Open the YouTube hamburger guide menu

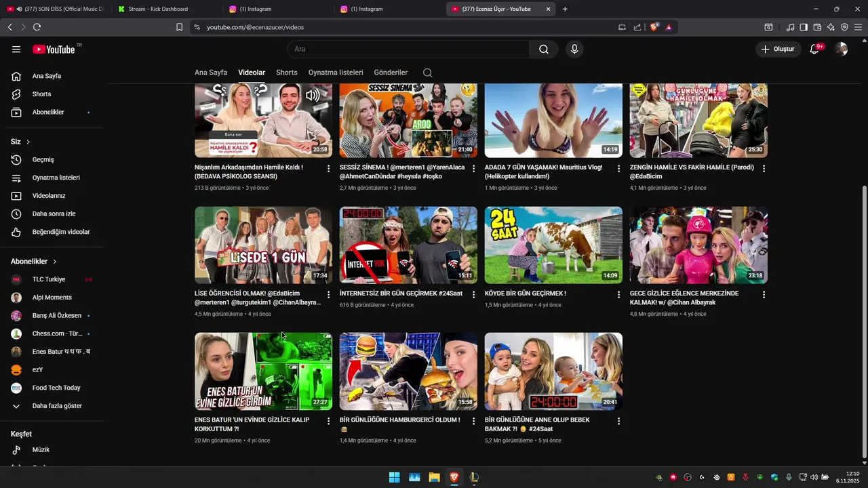(16, 49)
